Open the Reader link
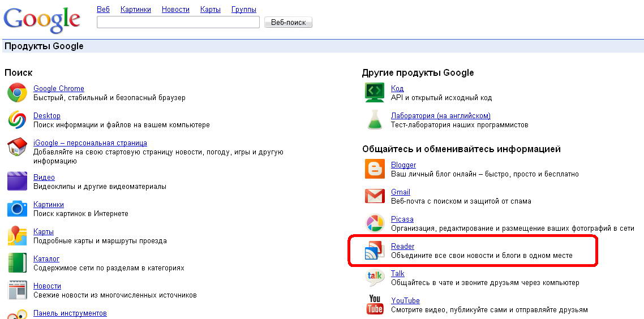This screenshot has width=644, height=319. (x=402, y=247)
